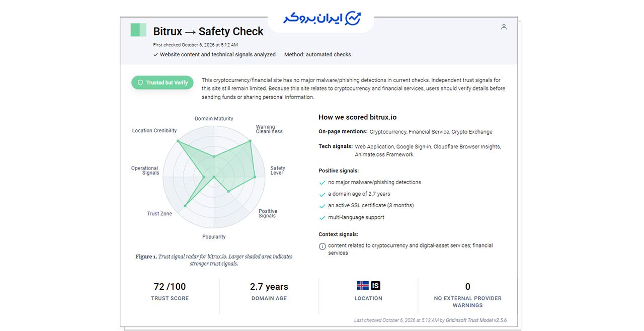Click the LOCATION label under the flag

click(368, 298)
